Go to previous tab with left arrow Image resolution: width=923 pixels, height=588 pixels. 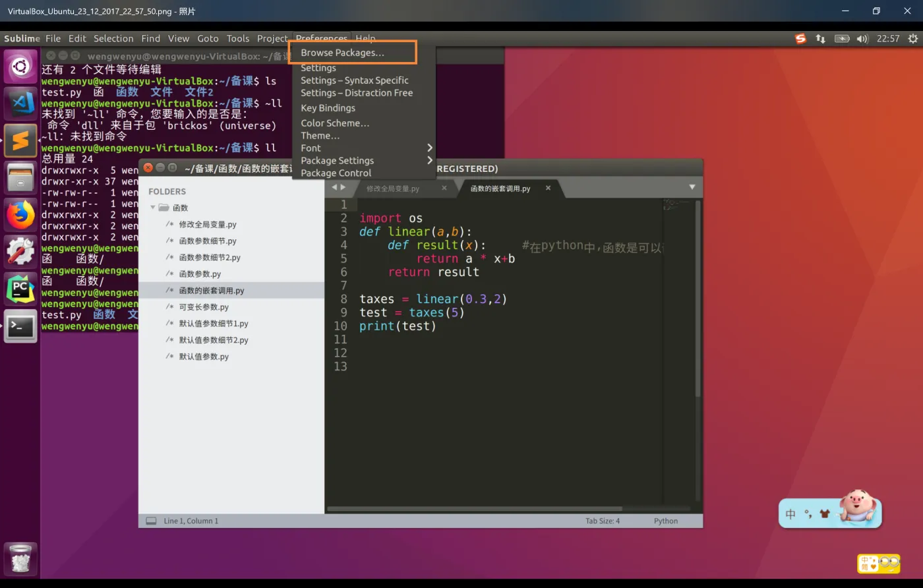pyautogui.click(x=334, y=187)
